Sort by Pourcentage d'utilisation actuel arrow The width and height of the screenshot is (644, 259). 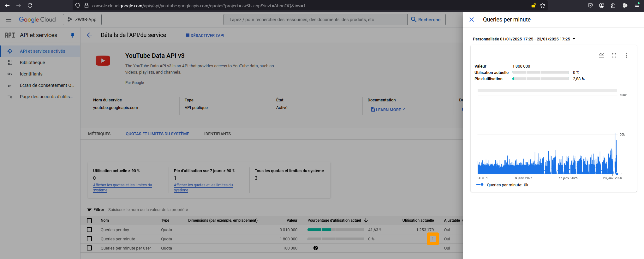[366, 220]
